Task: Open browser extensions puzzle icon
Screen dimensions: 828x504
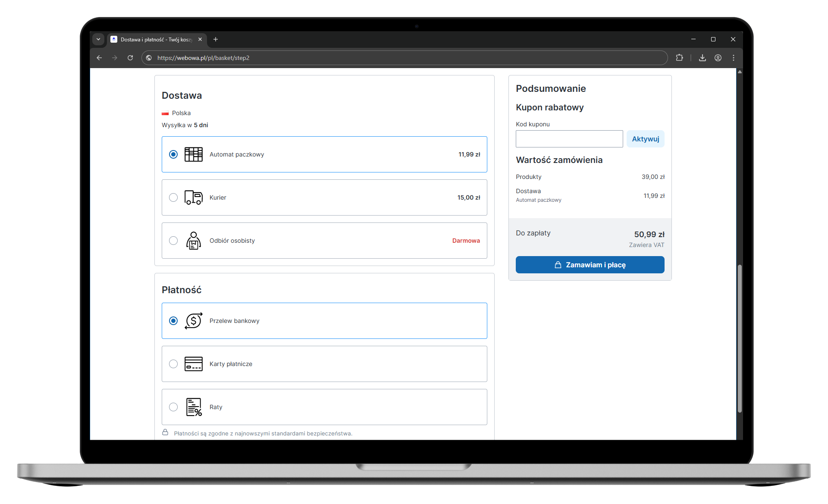Action: 679,58
